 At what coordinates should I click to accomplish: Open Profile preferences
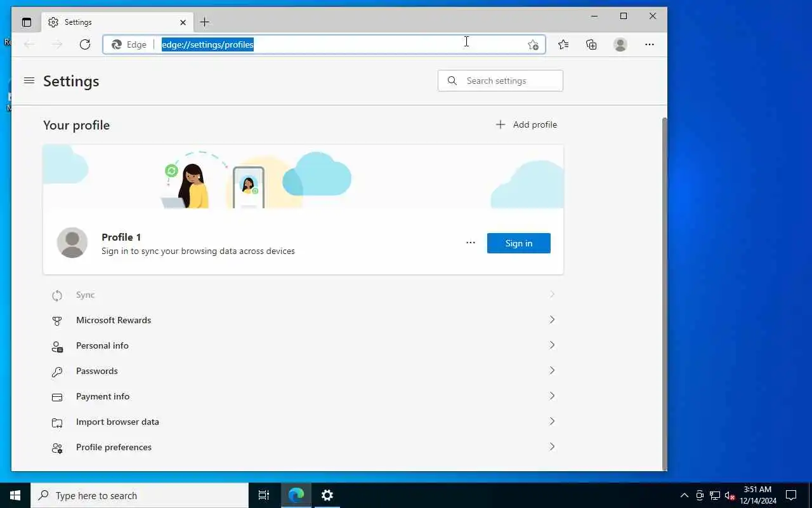click(x=303, y=447)
